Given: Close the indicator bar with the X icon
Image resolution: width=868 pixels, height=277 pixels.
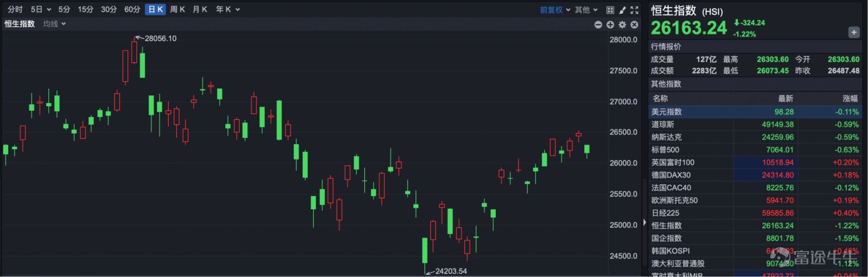Looking at the screenshot, I should [634, 24].
